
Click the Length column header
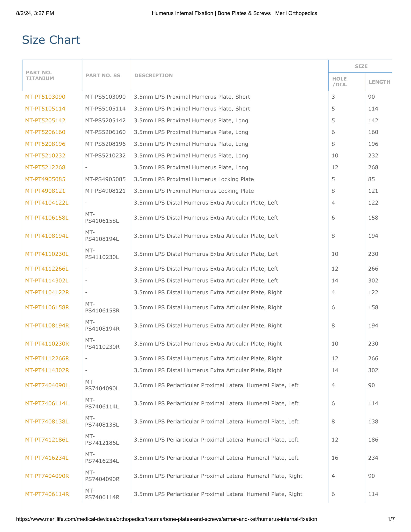pos(379,82)
